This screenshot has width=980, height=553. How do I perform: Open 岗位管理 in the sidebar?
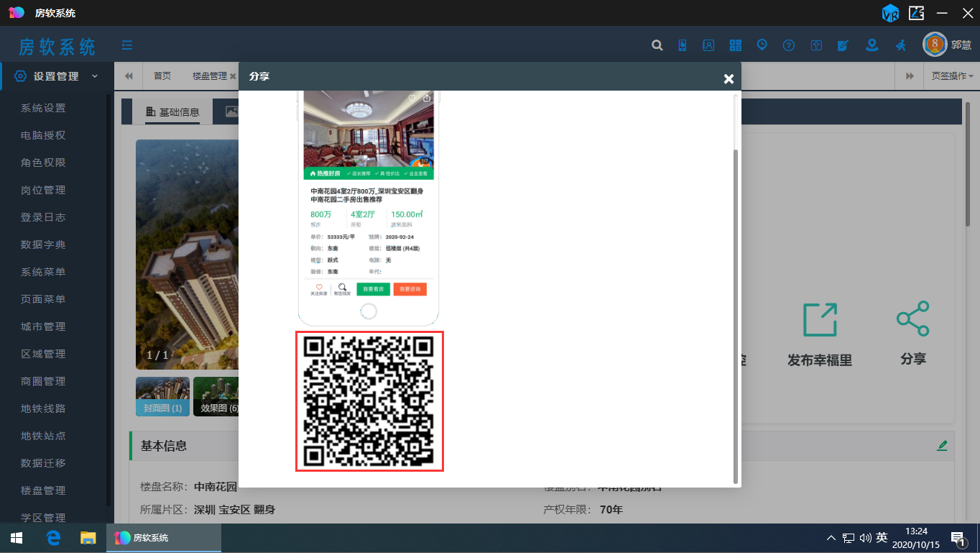pyautogui.click(x=43, y=190)
